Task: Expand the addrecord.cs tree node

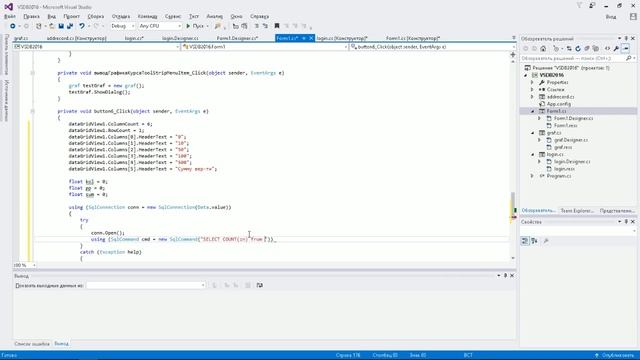Action: click(532, 97)
